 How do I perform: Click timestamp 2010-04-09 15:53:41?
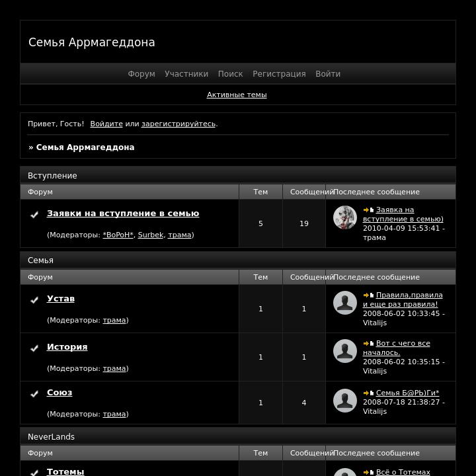[x=401, y=228]
